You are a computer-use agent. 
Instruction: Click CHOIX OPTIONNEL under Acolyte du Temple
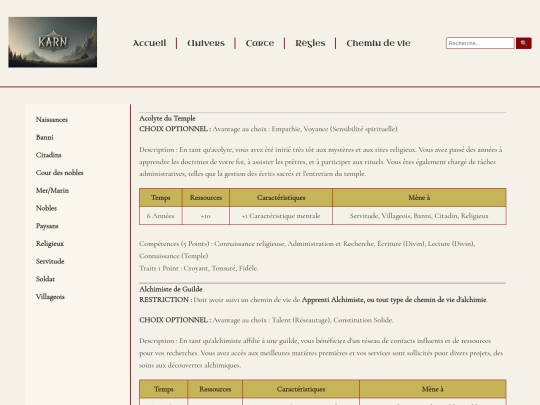[175, 129]
